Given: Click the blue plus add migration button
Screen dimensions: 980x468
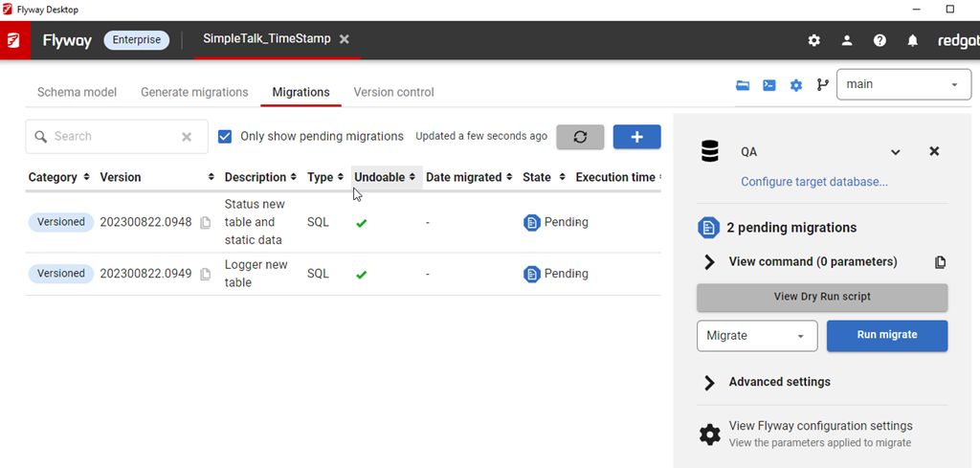Looking at the screenshot, I should tap(636, 137).
